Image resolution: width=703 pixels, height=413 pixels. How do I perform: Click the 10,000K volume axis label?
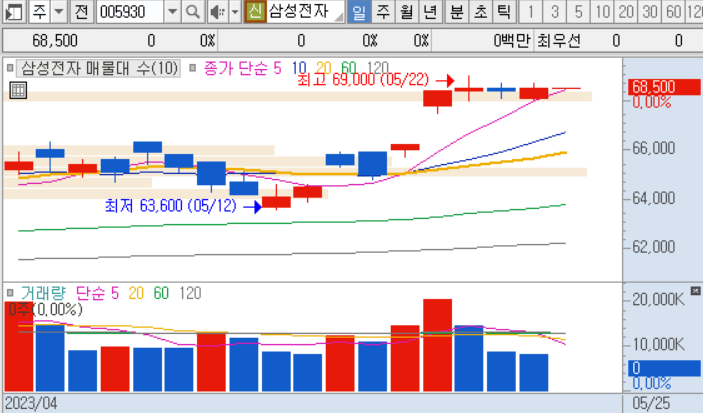[x=658, y=344]
